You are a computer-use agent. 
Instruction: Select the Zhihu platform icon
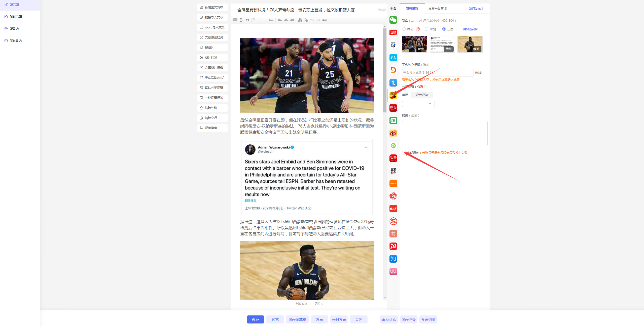(393, 259)
